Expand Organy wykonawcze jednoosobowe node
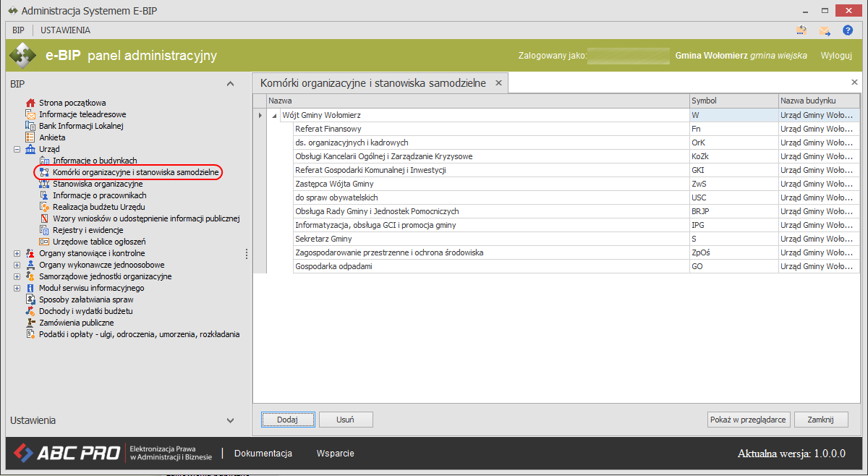This screenshot has width=868, height=476. [x=17, y=265]
